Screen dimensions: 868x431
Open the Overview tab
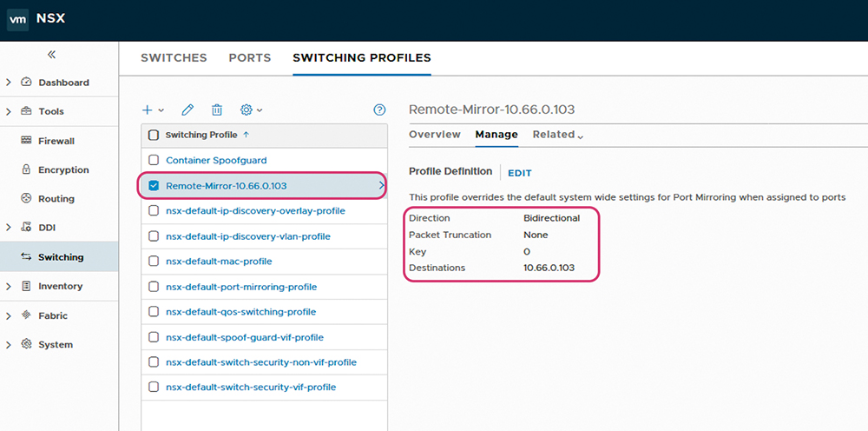click(x=435, y=134)
